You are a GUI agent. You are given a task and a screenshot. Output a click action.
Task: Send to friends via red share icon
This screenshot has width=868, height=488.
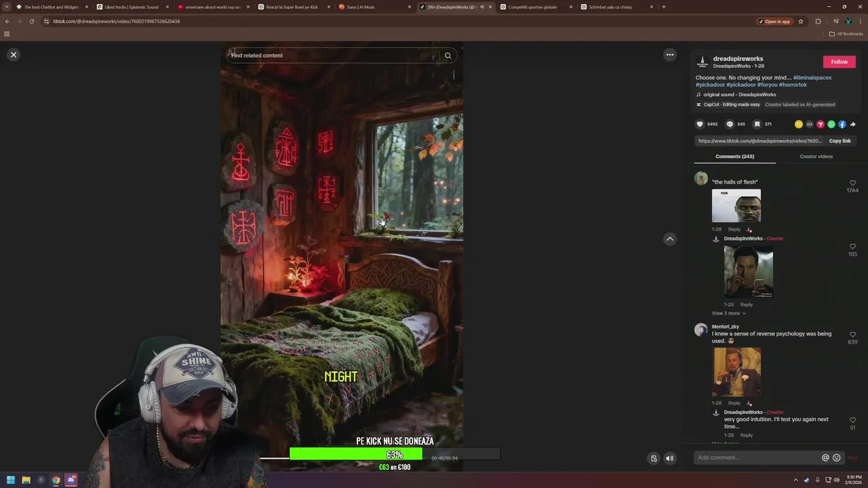tap(821, 124)
